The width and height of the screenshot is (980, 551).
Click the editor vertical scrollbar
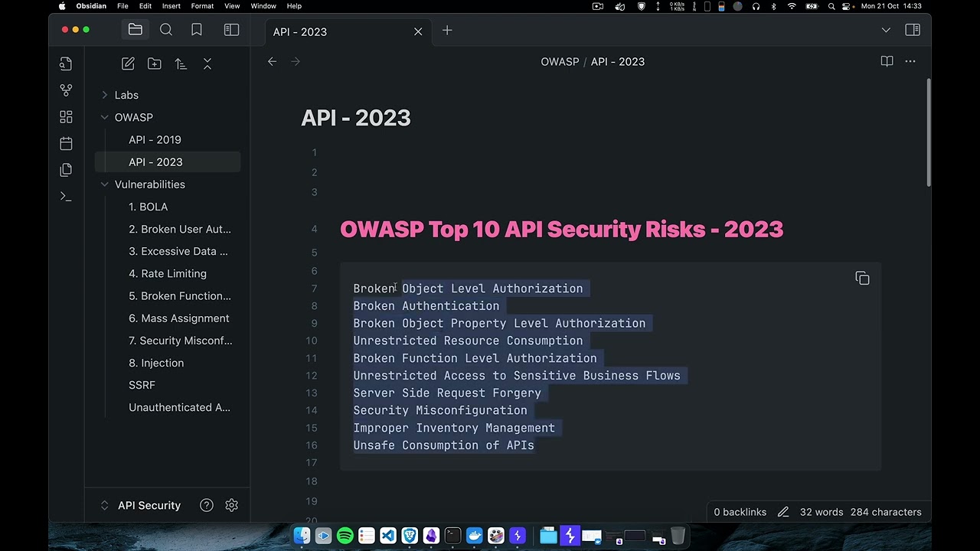point(929,132)
